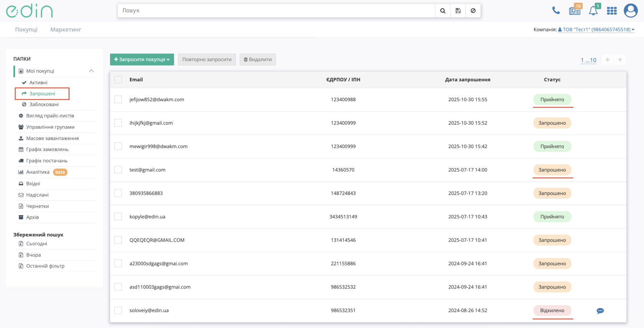Open the phone support icon
The image size is (644, 328).
pos(556,10)
